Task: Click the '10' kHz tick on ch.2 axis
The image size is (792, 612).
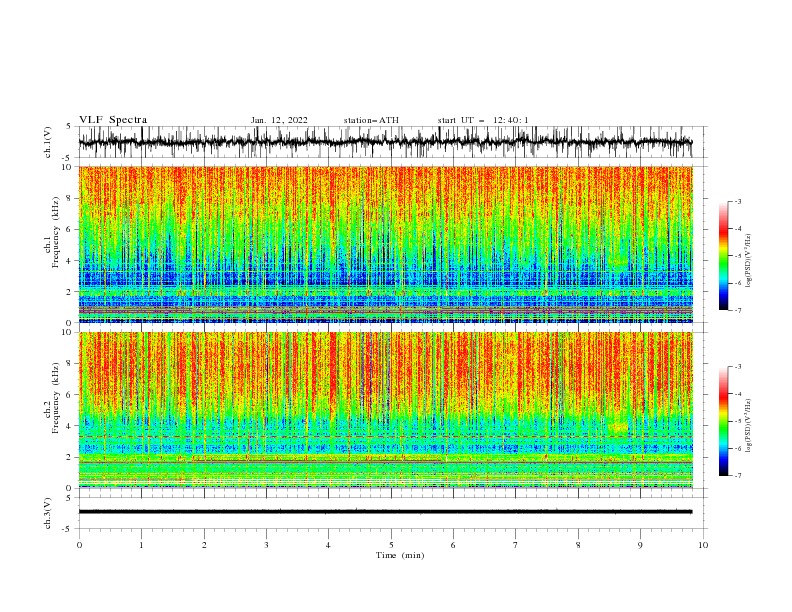Action: click(x=67, y=332)
